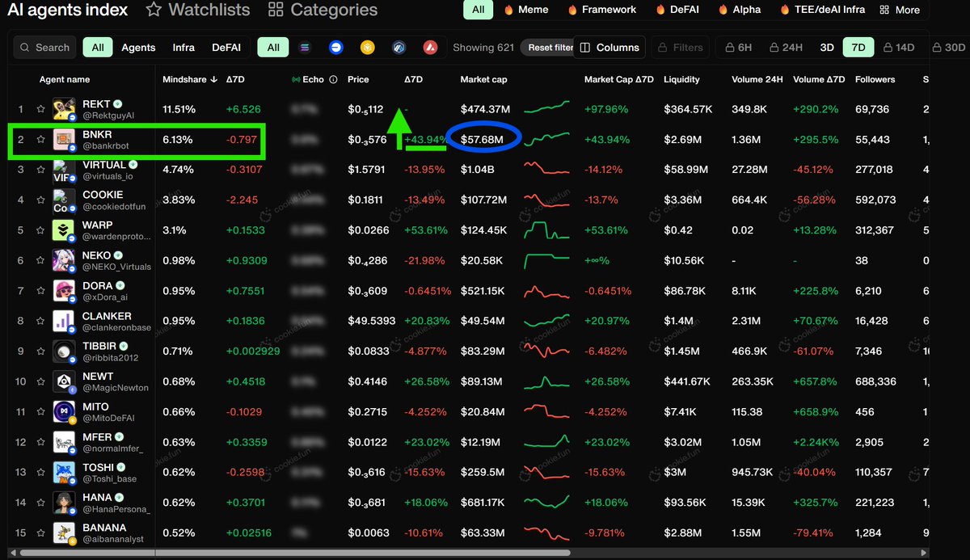Star the BANANA agent as favorite
Viewport: 970px width, 560px height.
click(40, 533)
